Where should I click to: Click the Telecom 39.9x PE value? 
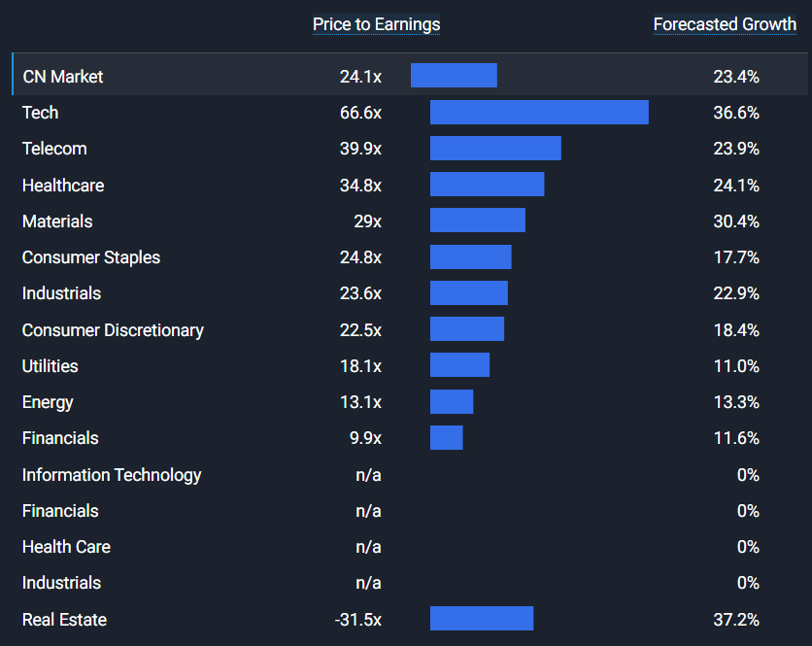pos(360,149)
